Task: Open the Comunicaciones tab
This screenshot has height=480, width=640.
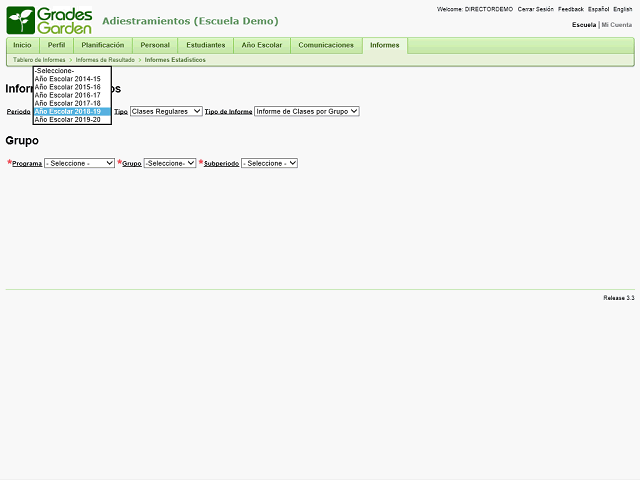Action: coord(326,45)
